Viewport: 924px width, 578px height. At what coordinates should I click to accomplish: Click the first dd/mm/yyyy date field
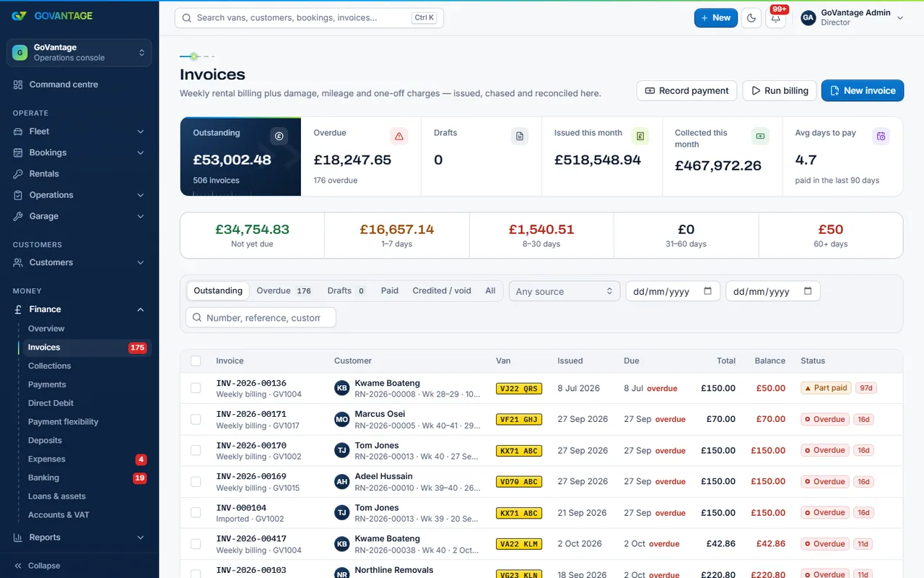pyautogui.click(x=673, y=291)
